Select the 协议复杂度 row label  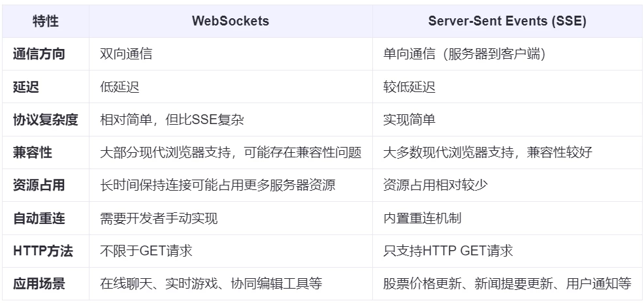46,120
